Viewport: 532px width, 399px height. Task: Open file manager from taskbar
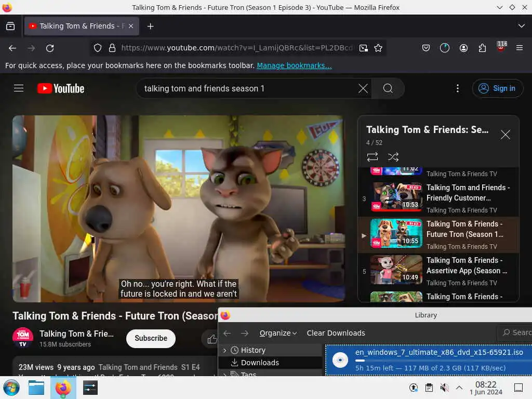(36, 388)
